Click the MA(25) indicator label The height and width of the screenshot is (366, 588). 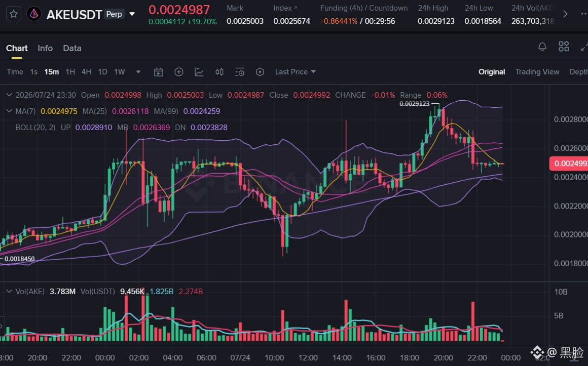[x=94, y=111]
